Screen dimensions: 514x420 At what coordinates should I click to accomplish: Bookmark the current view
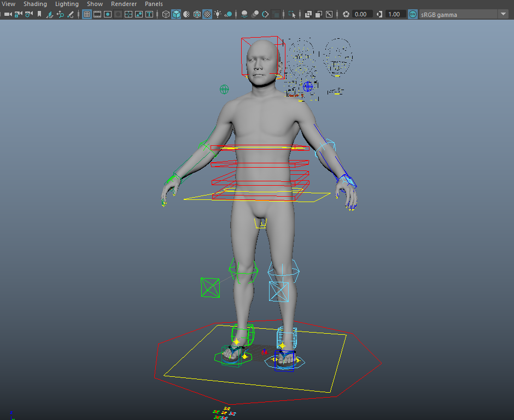tap(39, 14)
